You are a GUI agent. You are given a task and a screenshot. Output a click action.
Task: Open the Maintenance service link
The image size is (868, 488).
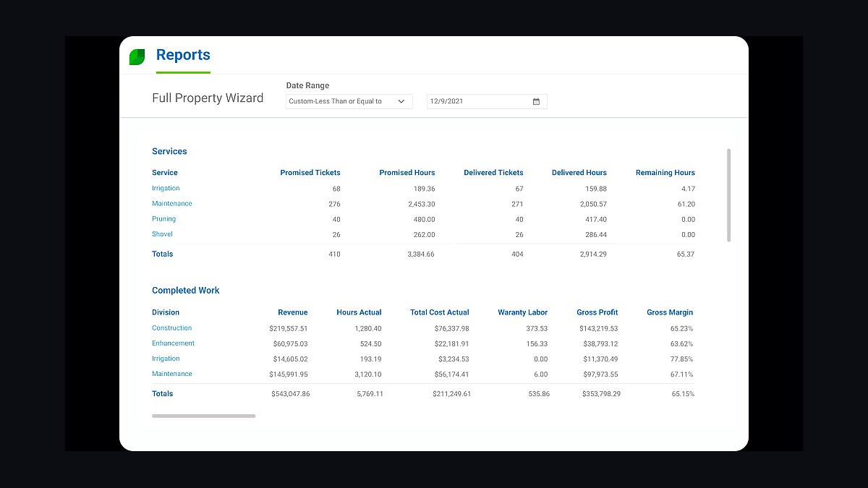click(x=172, y=204)
